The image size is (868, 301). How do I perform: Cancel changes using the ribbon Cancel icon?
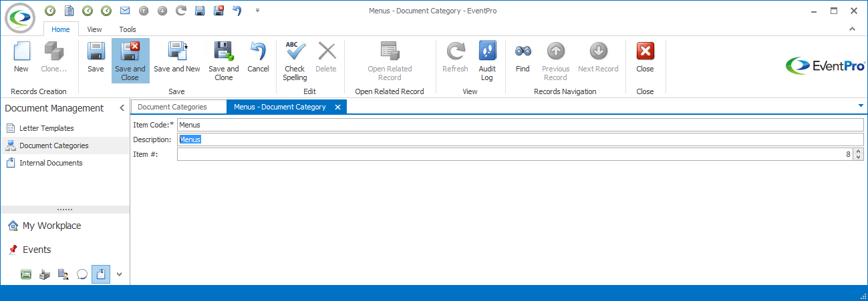[258, 57]
